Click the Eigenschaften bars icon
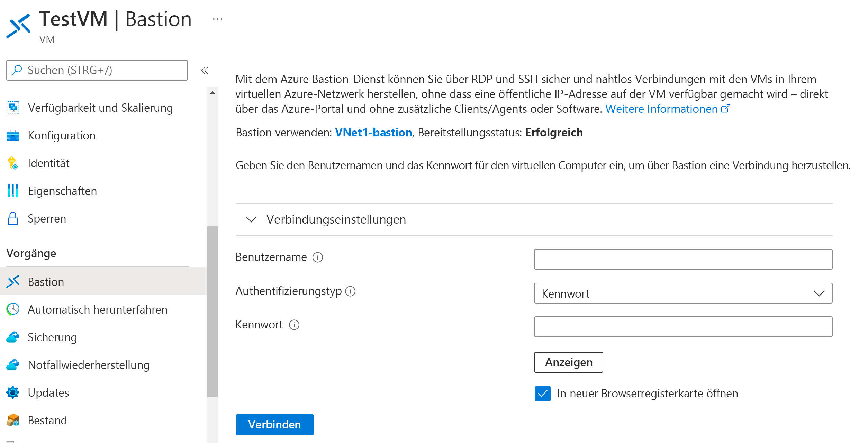Viewport: 868px width, 443px height. click(13, 191)
